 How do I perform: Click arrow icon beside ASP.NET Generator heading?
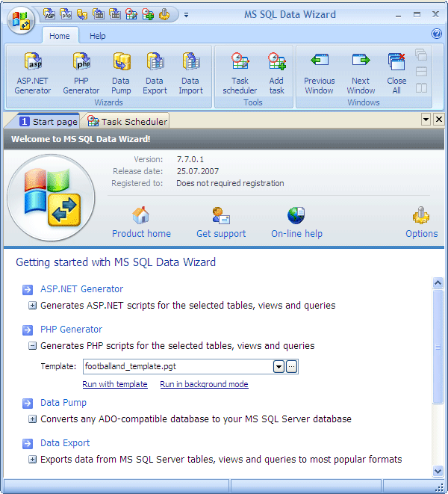(x=28, y=289)
